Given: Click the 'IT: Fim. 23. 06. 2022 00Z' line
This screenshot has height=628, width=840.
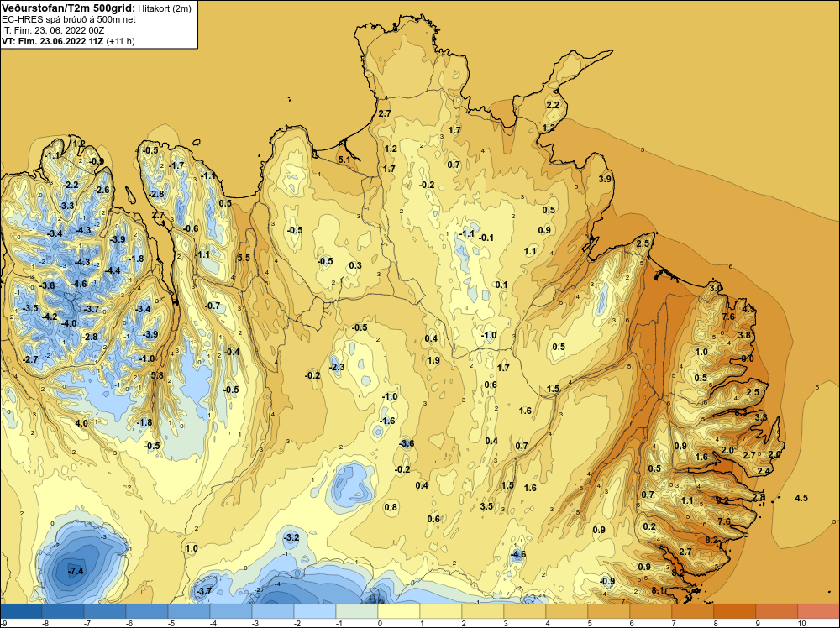Looking at the screenshot, I should point(53,30).
